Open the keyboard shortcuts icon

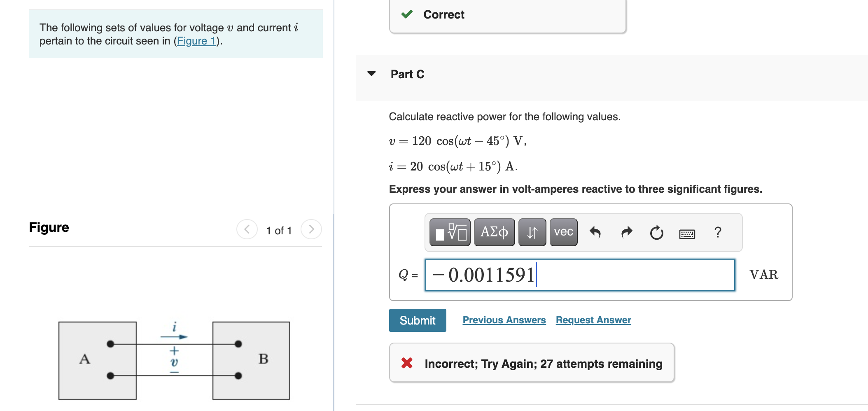point(687,233)
